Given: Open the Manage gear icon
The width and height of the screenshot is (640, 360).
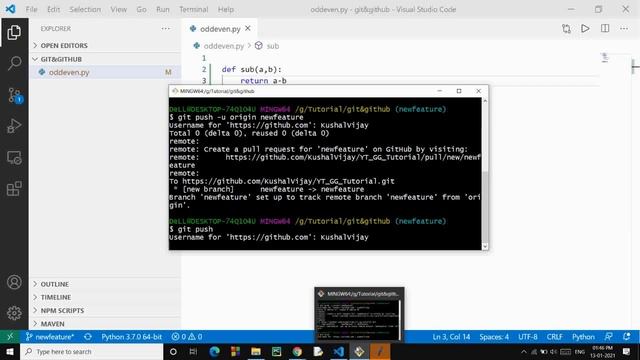Looking at the screenshot, I should (14, 313).
